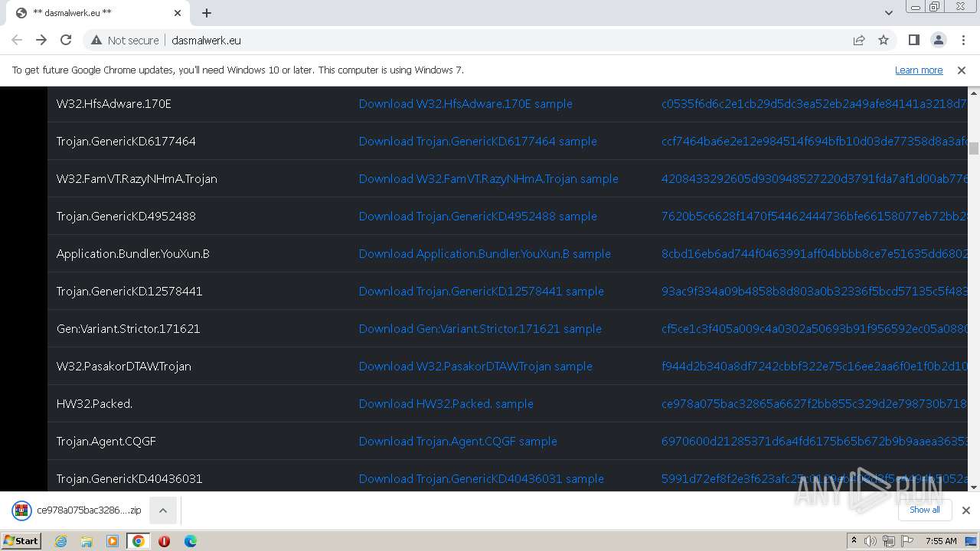
Task: Download Trojan.GenericKD.6177464 sample
Action: pos(478,141)
